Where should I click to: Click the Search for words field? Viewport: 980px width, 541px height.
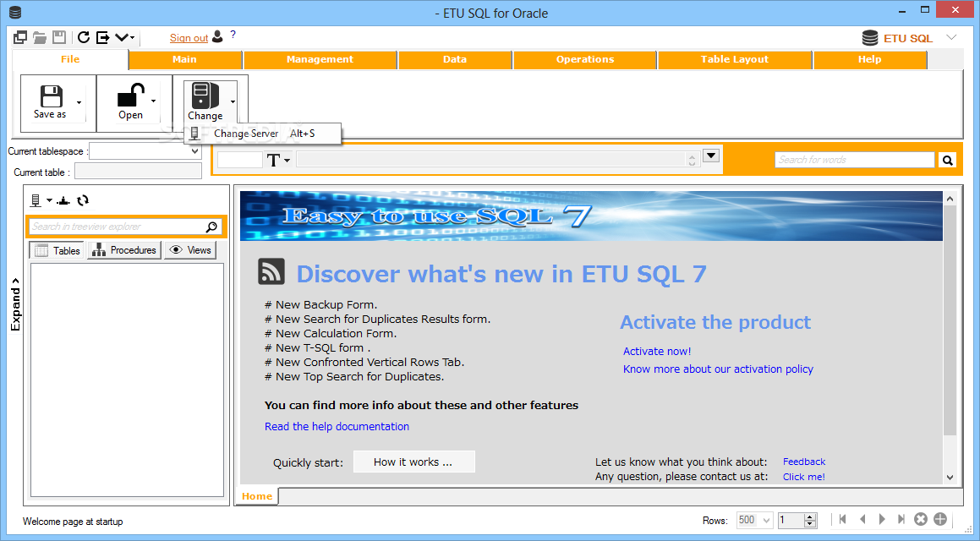854,160
